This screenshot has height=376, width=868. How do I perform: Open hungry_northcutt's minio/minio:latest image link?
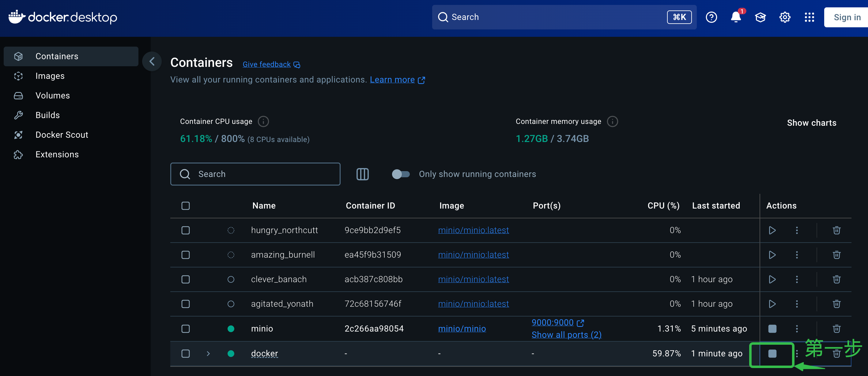(473, 230)
